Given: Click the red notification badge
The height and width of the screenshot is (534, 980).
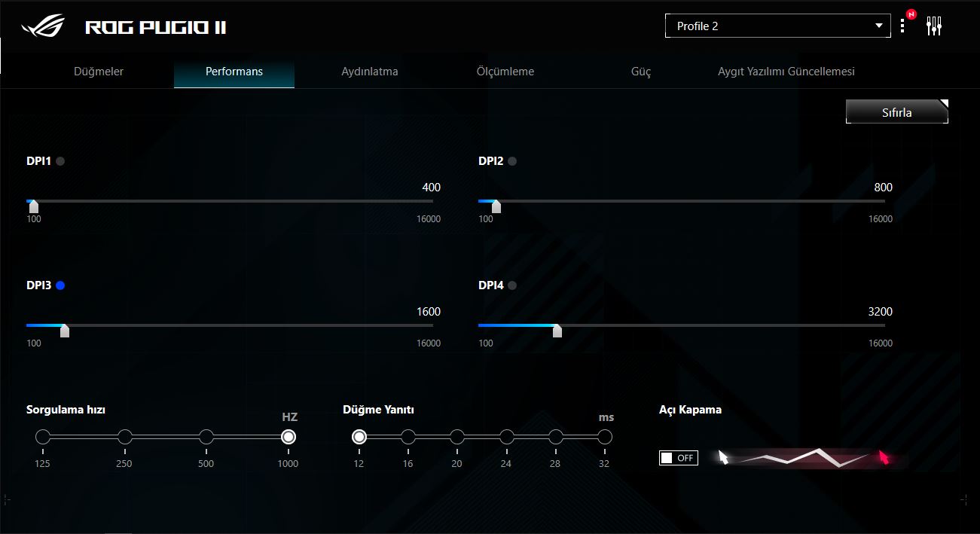Looking at the screenshot, I should point(911,14).
